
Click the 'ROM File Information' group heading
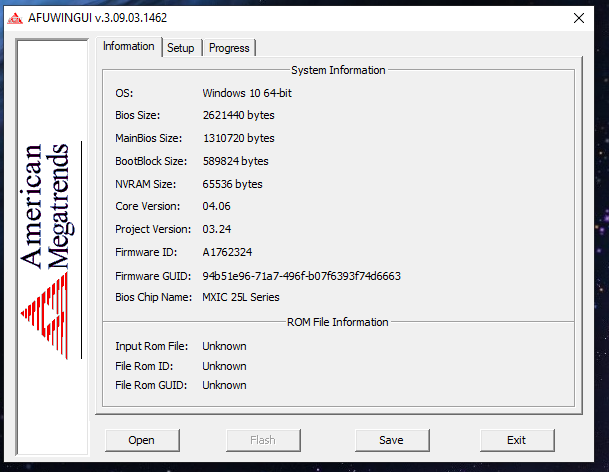[x=338, y=322]
